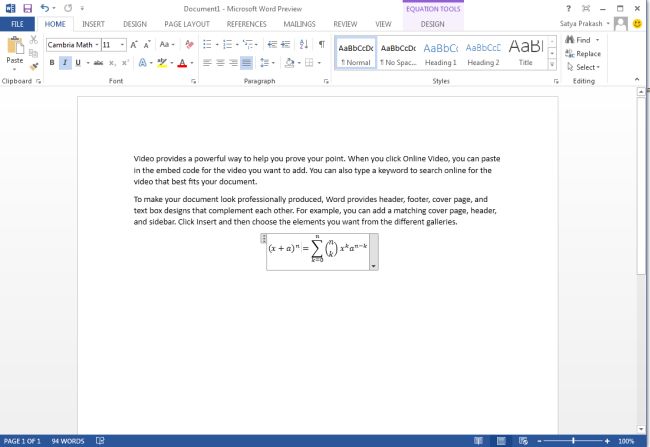Sort the selected text alphabetically

coord(303,44)
